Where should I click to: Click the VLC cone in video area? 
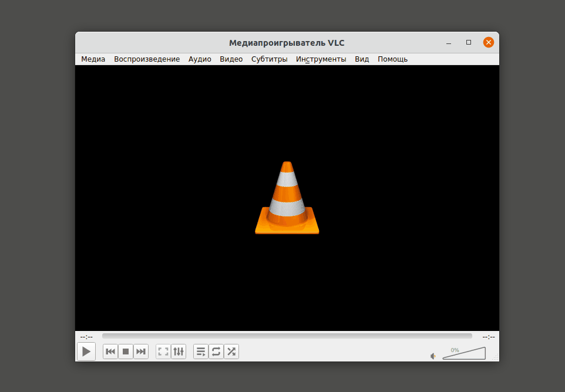(287, 198)
